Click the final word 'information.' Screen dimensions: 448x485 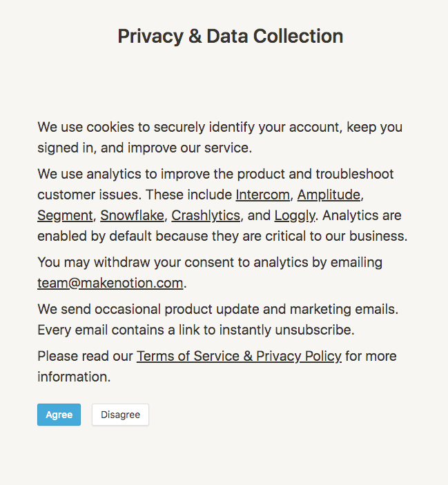pyautogui.click(x=74, y=377)
